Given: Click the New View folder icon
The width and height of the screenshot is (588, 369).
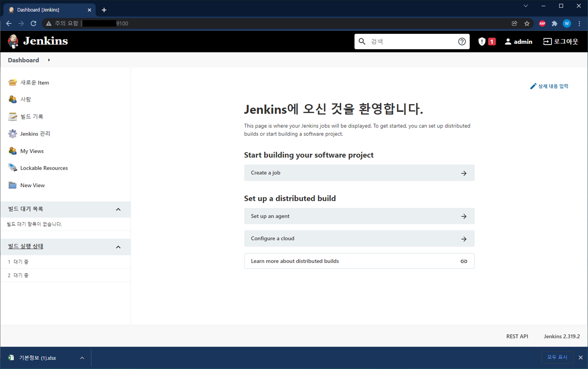Looking at the screenshot, I should click(13, 185).
